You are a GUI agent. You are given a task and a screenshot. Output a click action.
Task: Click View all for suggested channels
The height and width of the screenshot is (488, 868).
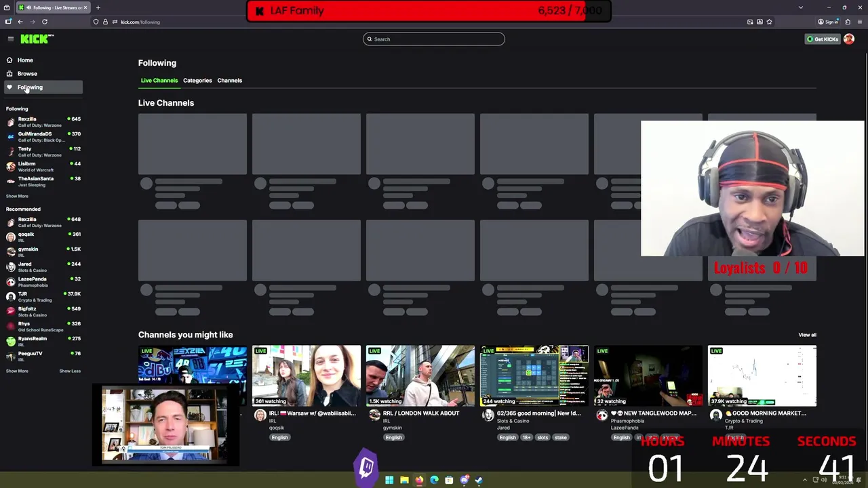[x=807, y=335]
